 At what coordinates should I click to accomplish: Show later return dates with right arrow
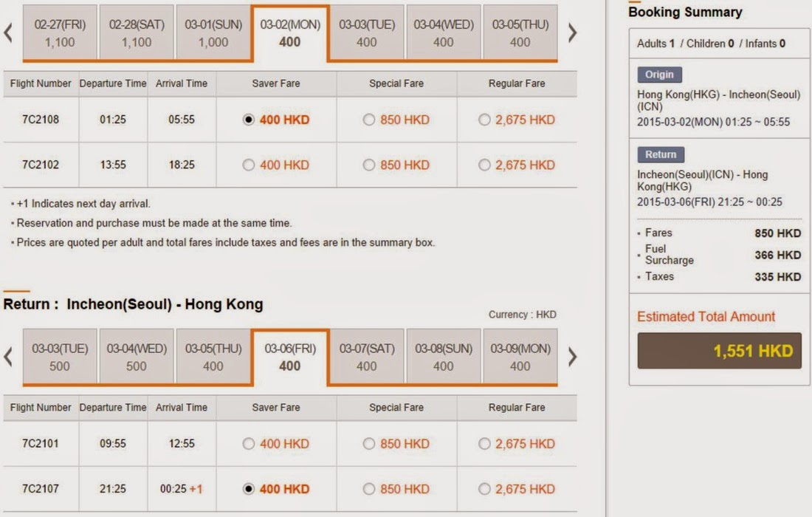coord(572,357)
